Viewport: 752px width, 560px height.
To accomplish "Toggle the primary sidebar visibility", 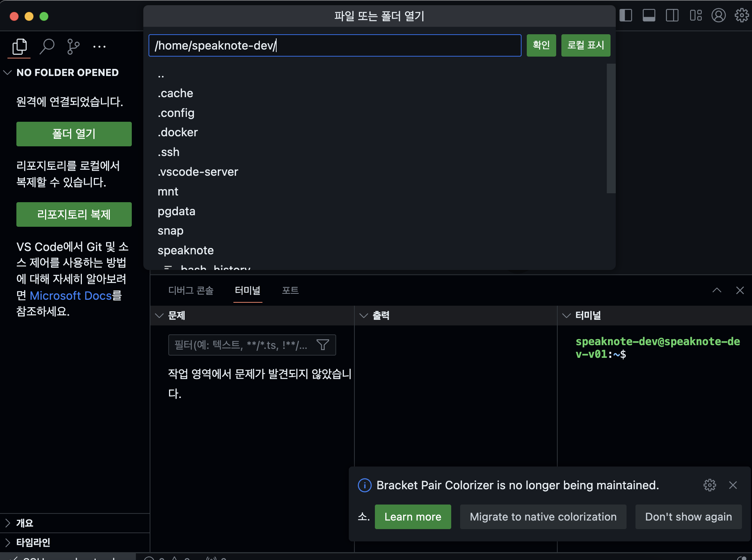I will [x=626, y=16].
